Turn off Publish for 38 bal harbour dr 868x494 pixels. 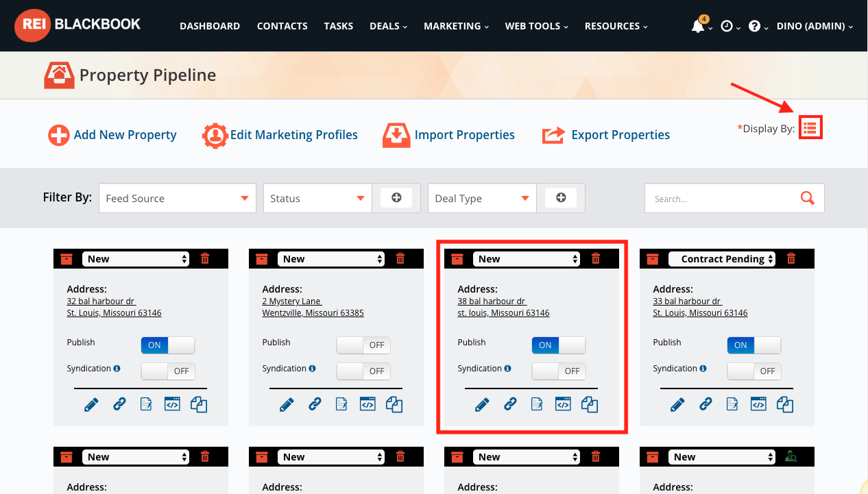[x=559, y=345]
